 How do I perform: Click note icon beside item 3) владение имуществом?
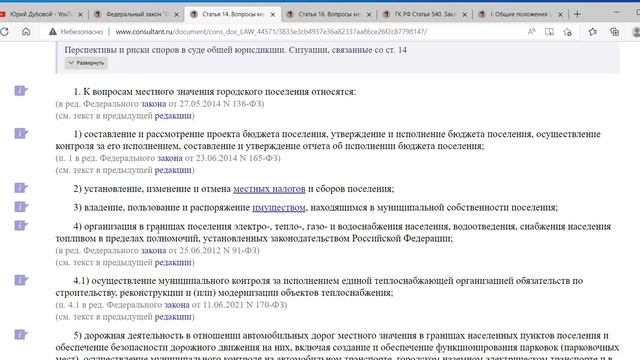[x=21, y=207]
